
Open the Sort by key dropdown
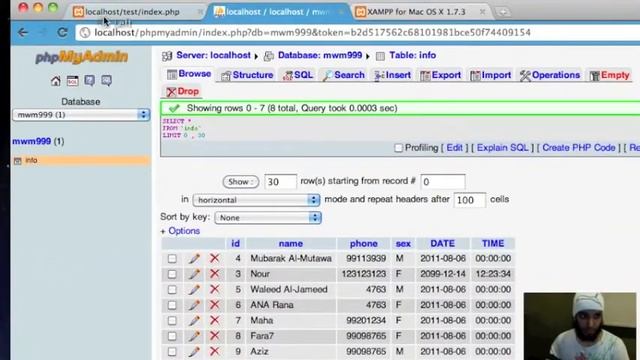tap(268, 218)
